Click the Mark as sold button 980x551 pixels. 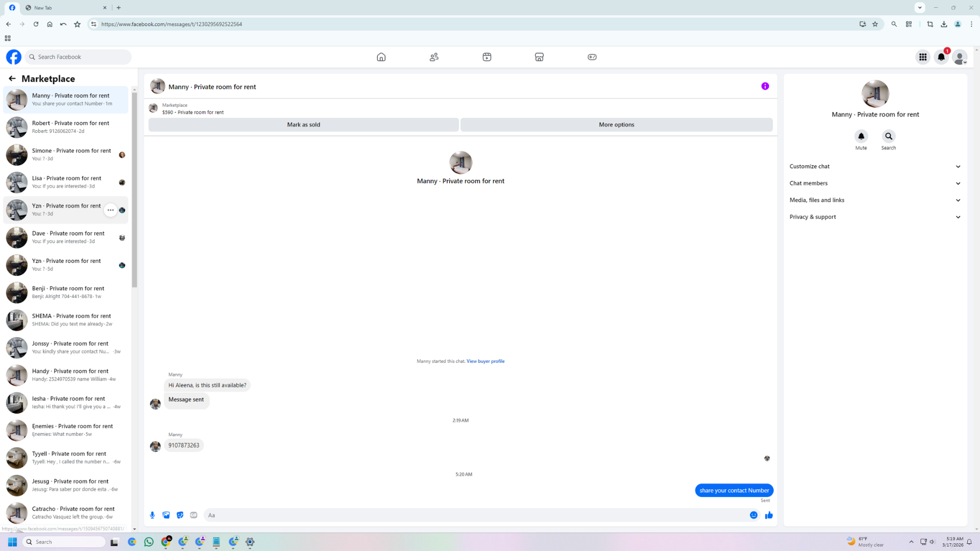(x=304, y=124)
